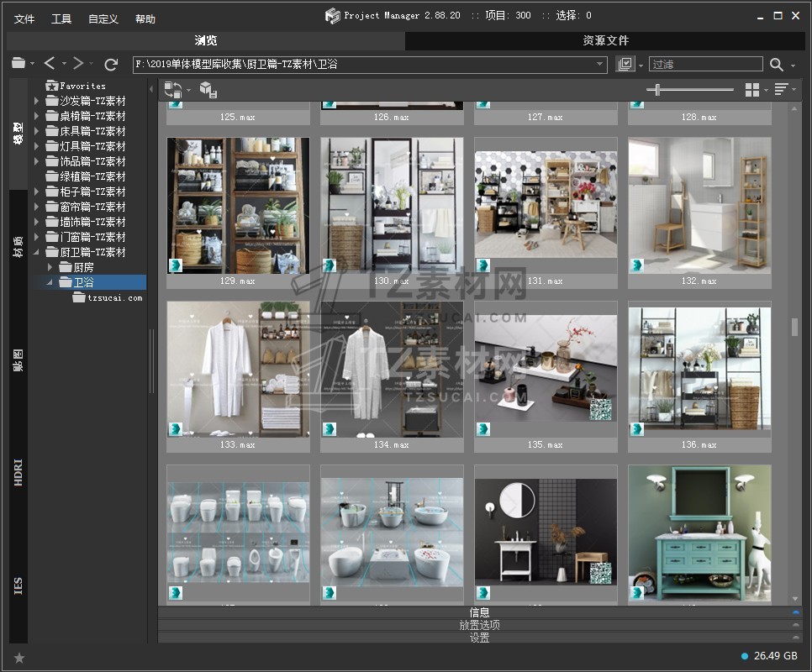The image size is (812, 672).
Task: Click the forward navigation arrow icon
Action: (x=78, y=64)
